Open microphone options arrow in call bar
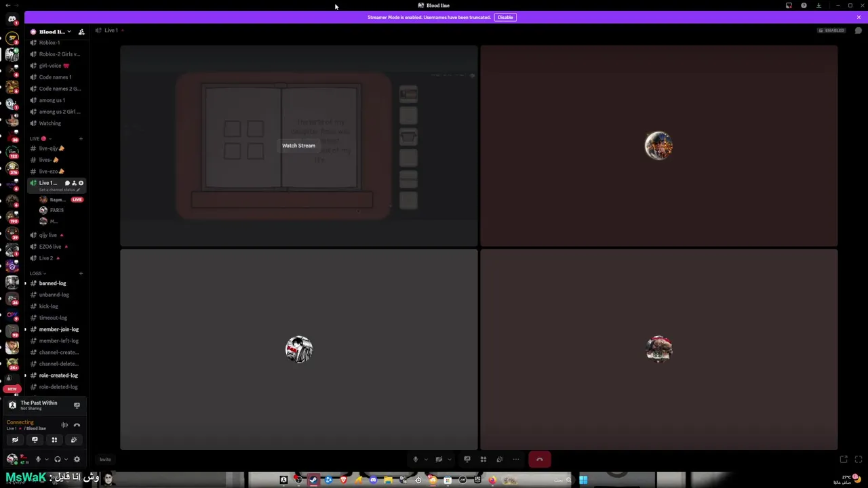The height and width of the screenshot is (488, 868). (426, 460)
